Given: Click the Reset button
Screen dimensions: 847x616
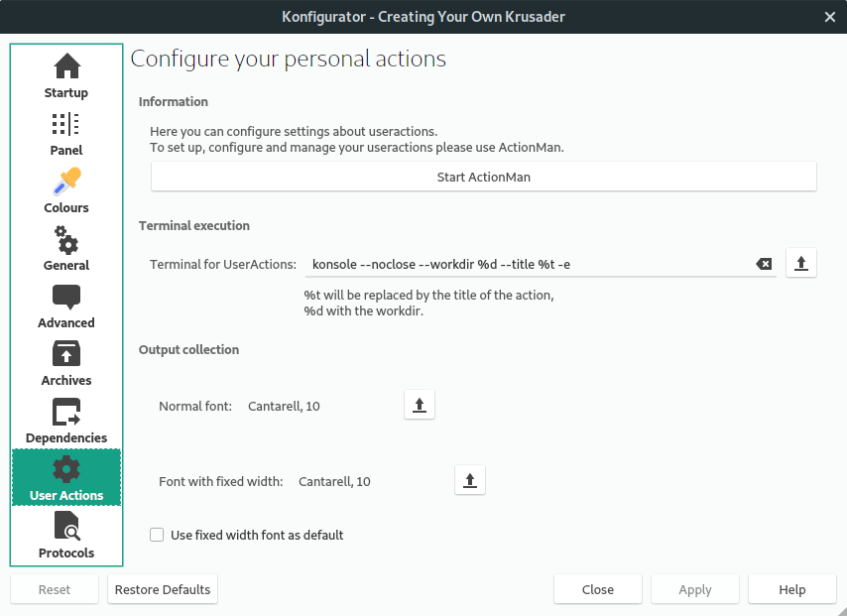Looking at the screenshot, I should 55,589.
